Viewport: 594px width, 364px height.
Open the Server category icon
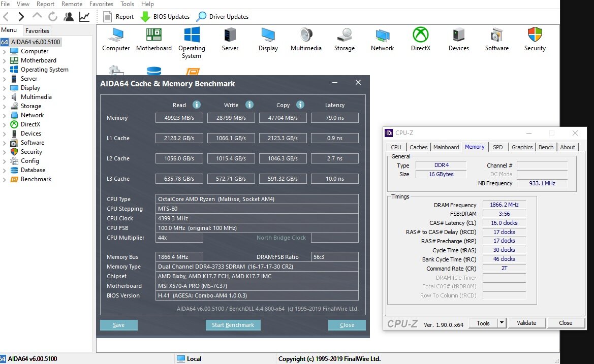(230, 40)
